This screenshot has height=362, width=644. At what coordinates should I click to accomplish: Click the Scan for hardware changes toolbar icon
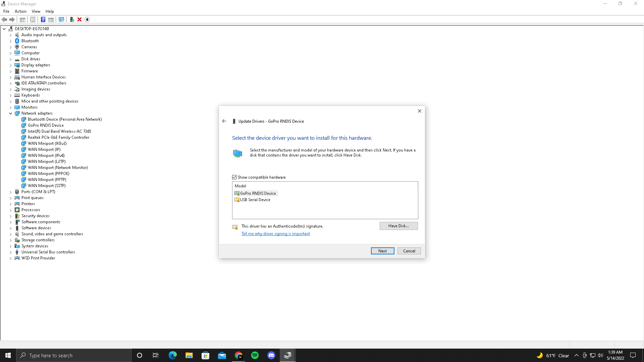tap(61, 19)
